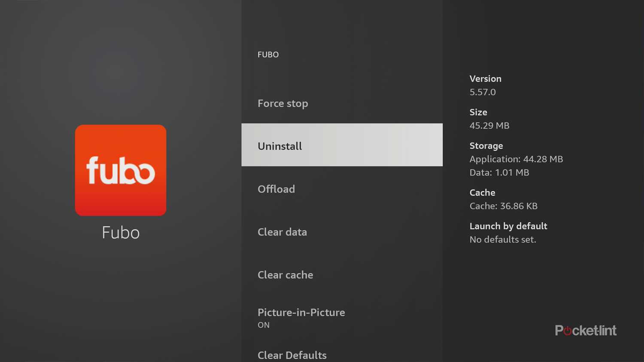Click the Cache: 36.86 KB value
This screenshot has height=362, width=644.
pos(504,206)
